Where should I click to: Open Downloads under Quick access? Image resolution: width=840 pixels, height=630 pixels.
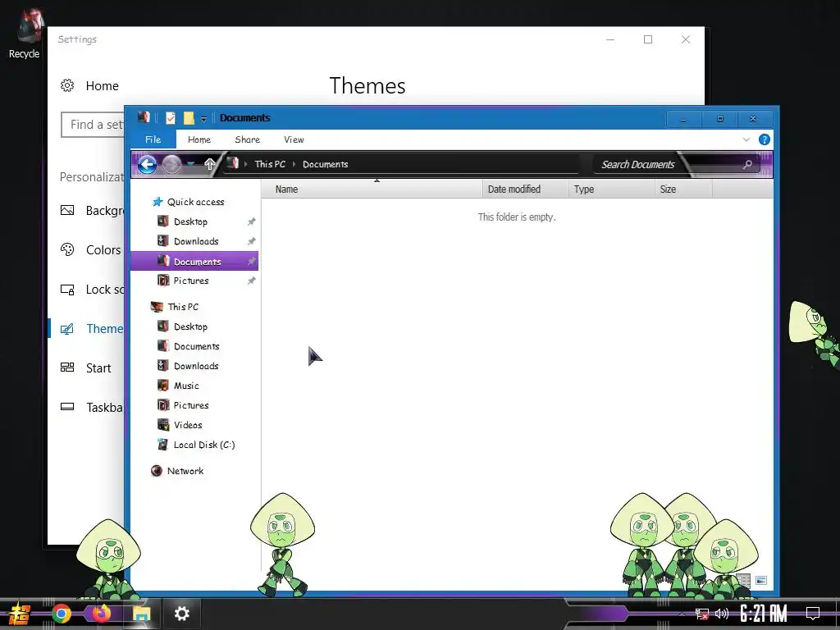(x=196, y=242)
